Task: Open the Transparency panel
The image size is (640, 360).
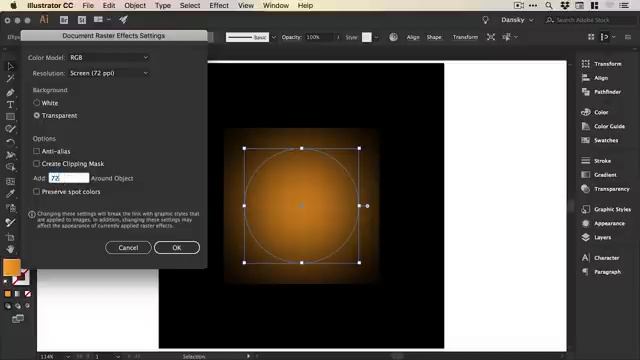Action: (605, 189)
